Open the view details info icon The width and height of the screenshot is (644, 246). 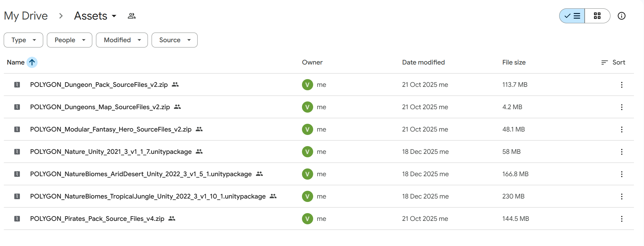click(621, 16)
